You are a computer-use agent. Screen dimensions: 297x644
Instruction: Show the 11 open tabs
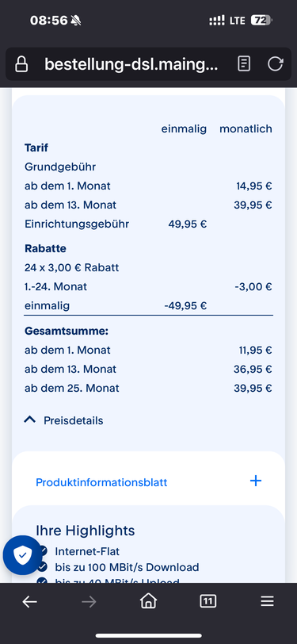click(x=208, y=602)
